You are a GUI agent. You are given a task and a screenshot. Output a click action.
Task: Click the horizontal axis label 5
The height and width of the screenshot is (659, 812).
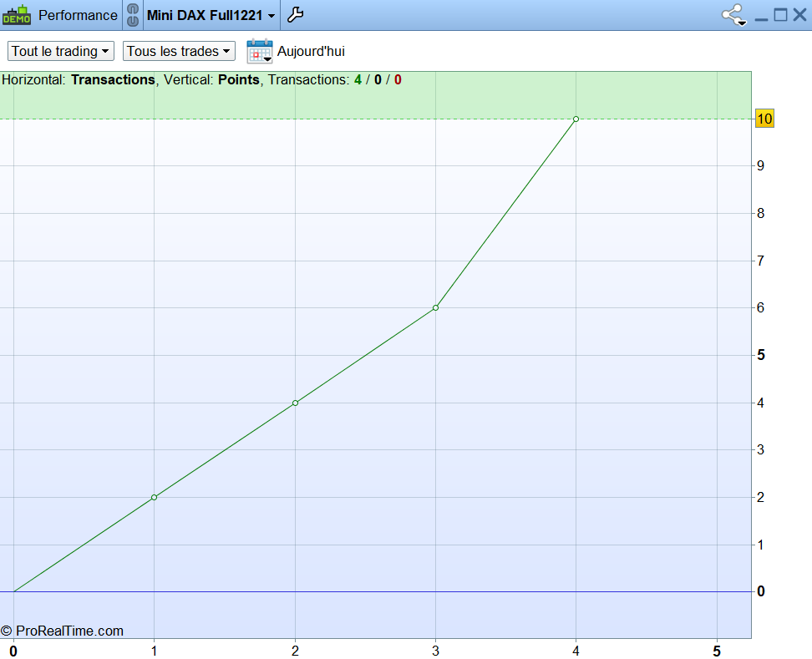click(x=717, y=651)
